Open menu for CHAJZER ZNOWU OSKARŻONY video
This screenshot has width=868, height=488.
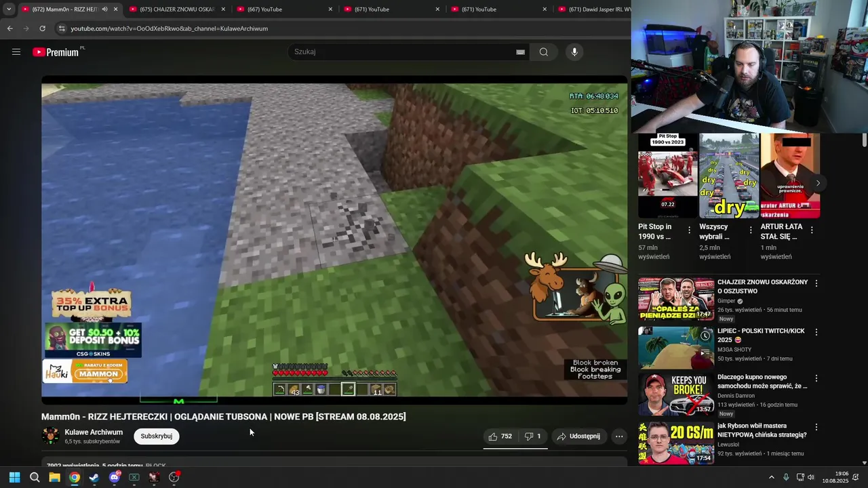tap(816, 283)
